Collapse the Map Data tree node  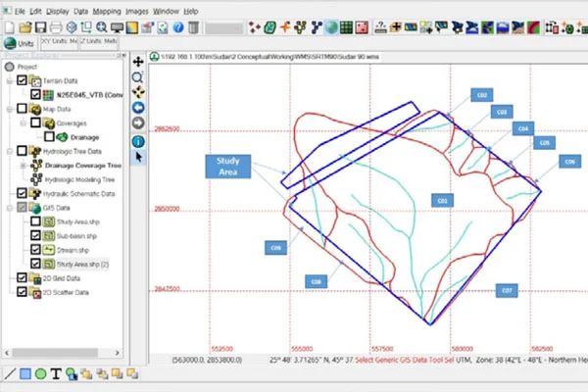pos(10,109)
